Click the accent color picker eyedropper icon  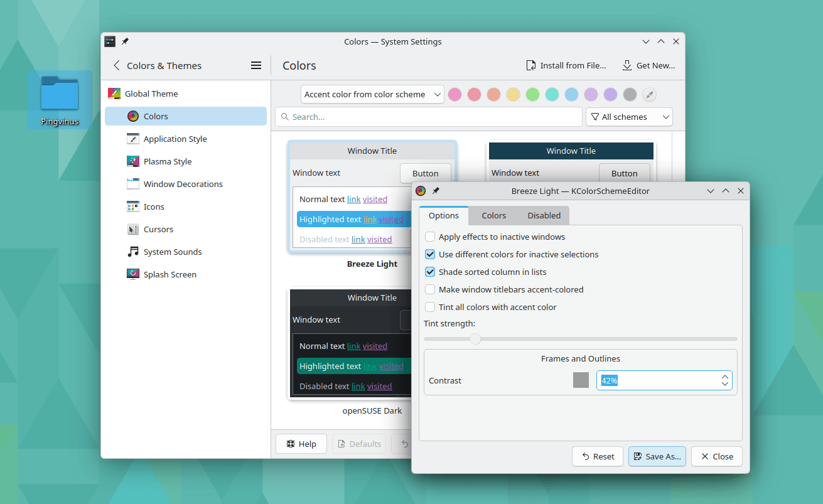[650, 95]
